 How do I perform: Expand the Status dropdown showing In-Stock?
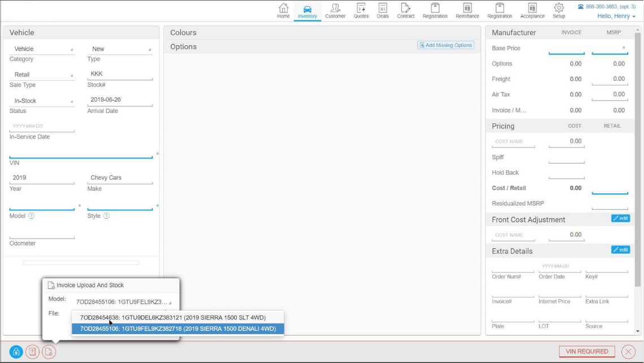coord(42,101)
